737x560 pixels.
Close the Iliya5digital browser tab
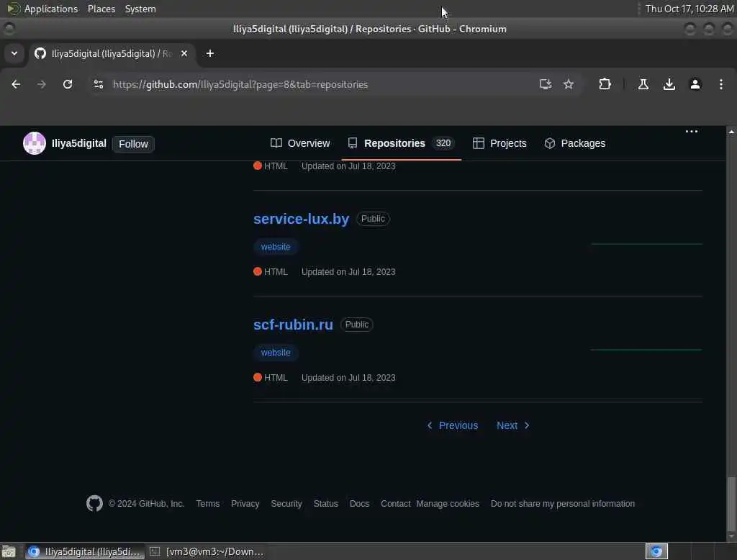coord(184,53)
